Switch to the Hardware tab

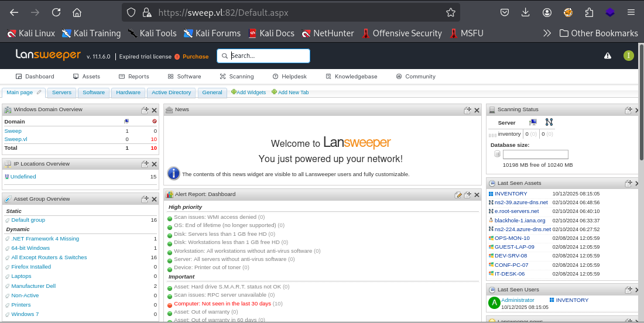[x=128, y=92]
